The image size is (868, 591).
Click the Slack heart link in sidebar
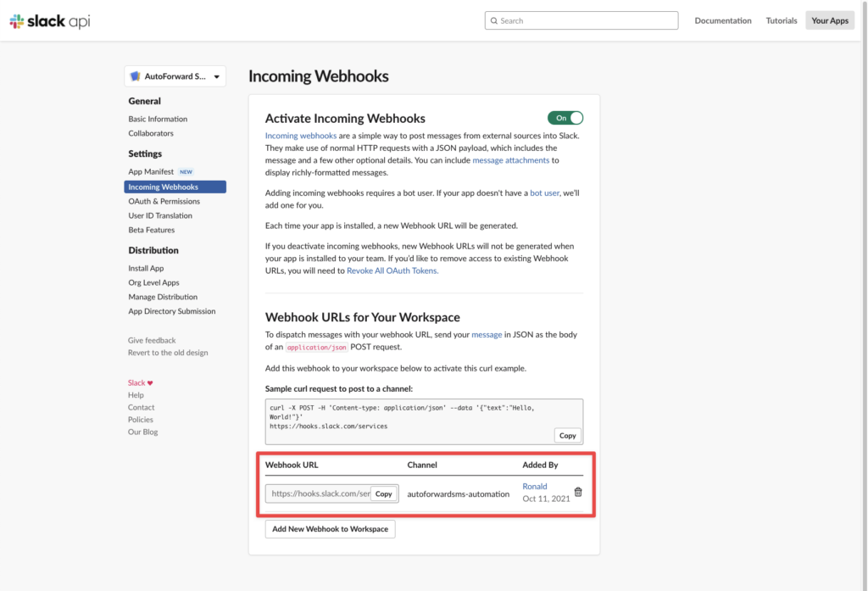(x=140, y=382)
